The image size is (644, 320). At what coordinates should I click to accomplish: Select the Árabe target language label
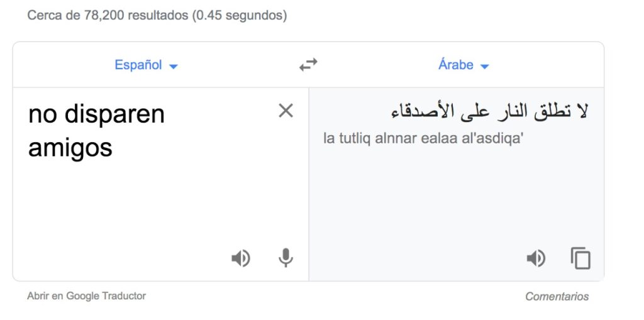[x=456, y=65]
